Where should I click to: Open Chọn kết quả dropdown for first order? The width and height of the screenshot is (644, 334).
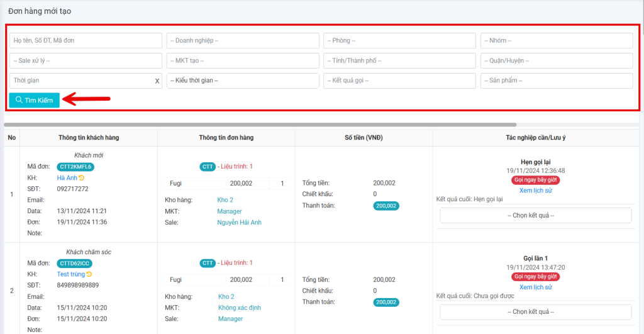coord(535,215)
